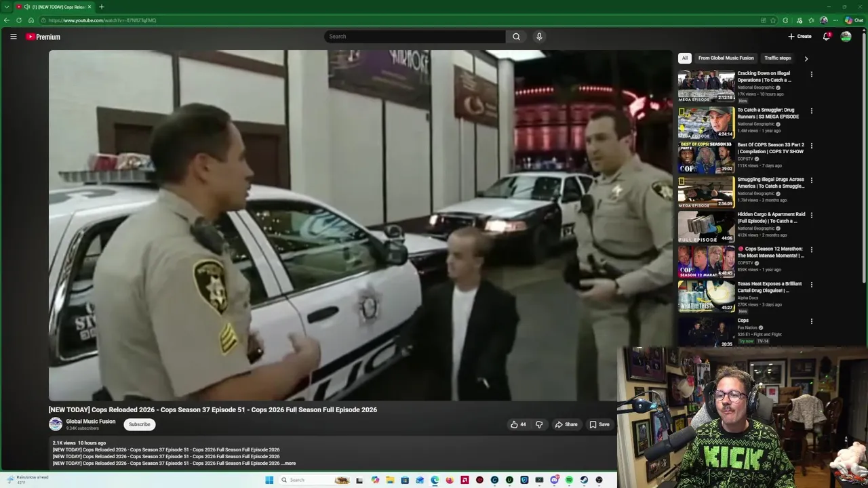Viewport: 868px width, 488px height.
Task: Save the video to a playlist
Action: click(x=599, y=424)
